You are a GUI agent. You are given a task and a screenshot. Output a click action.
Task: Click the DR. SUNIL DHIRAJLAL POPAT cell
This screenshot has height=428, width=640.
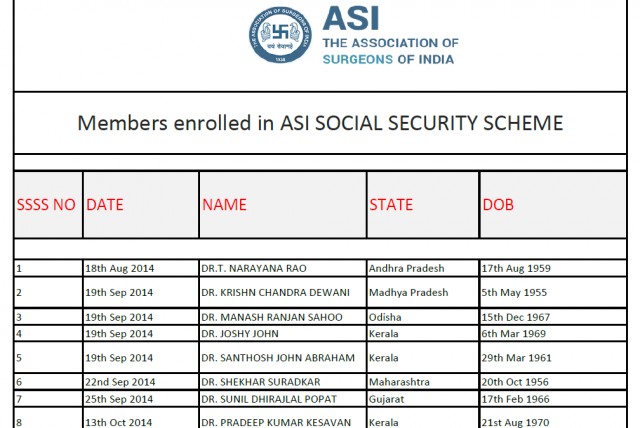point(268,398)
